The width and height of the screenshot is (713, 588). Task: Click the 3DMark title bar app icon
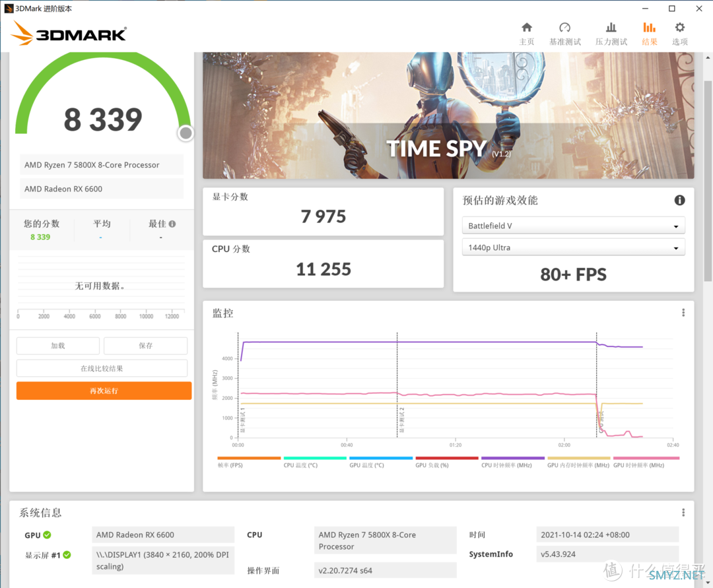pos(8,9)
